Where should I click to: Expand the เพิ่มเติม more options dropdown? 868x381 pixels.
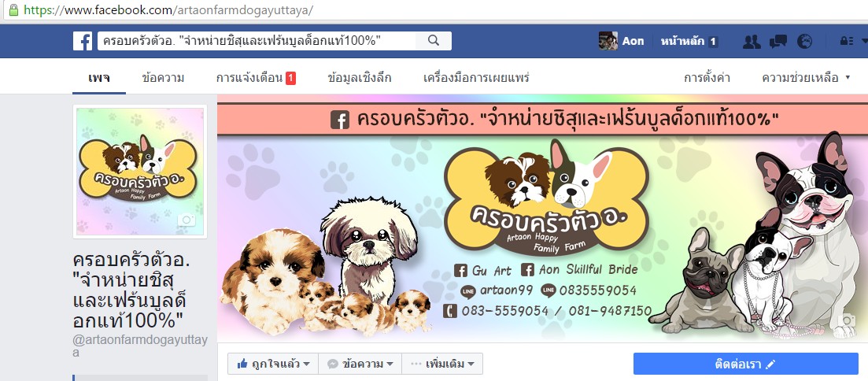[442, 364]
